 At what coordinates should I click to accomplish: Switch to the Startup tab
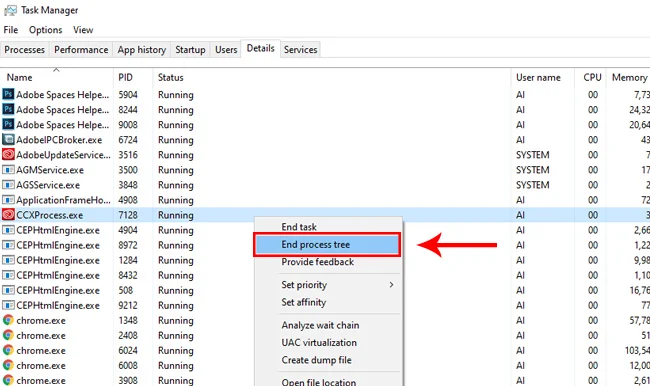coord(190,49)
